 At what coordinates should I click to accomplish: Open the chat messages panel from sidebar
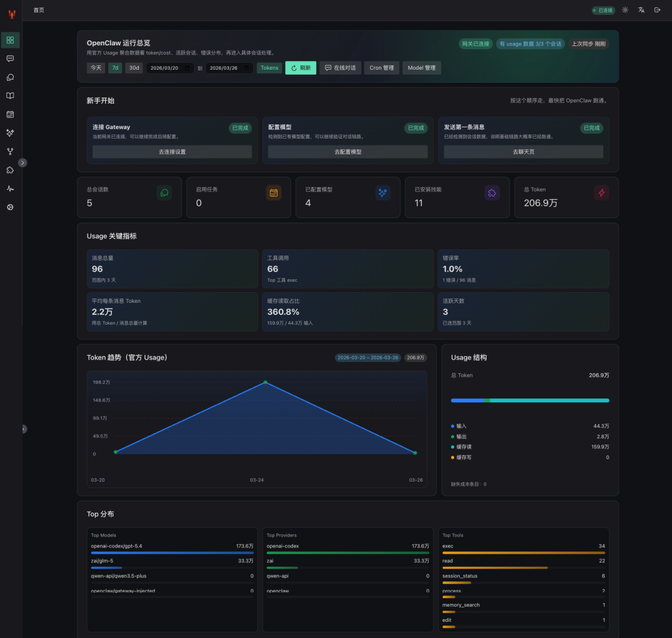[10, 58]
